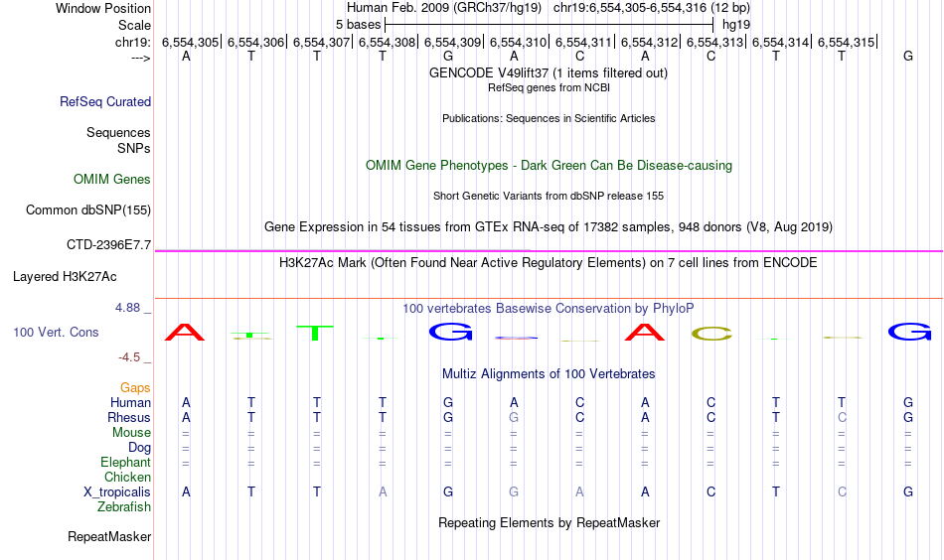
Task: Select the X_tropicalis species row label
Action: coord(117,492)
